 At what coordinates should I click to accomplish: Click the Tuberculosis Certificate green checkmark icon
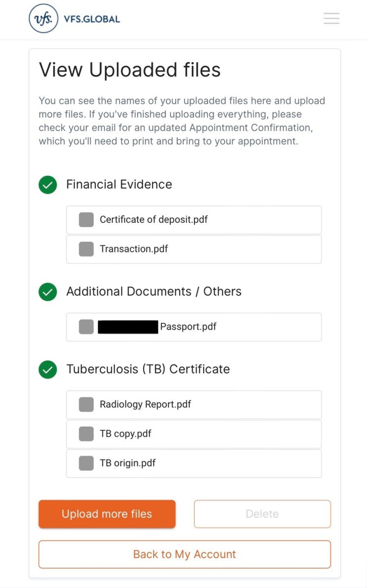[47, 370]
